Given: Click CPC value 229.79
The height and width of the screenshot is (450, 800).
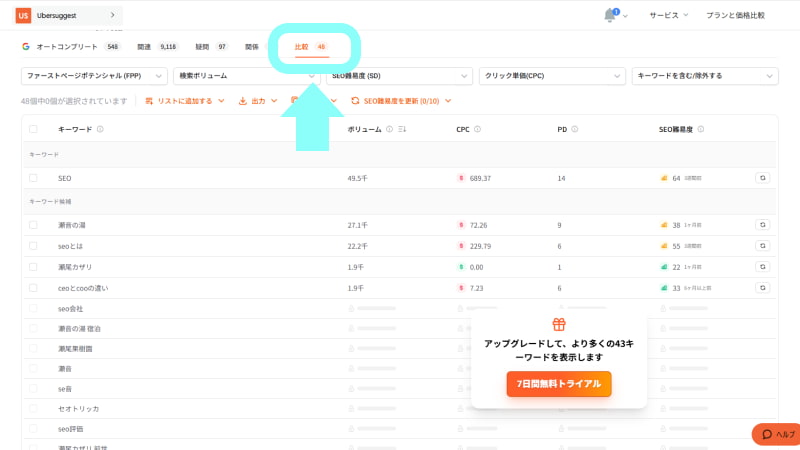Looking at the screenshot, I should pyautogui.click(x=480, y=246).
